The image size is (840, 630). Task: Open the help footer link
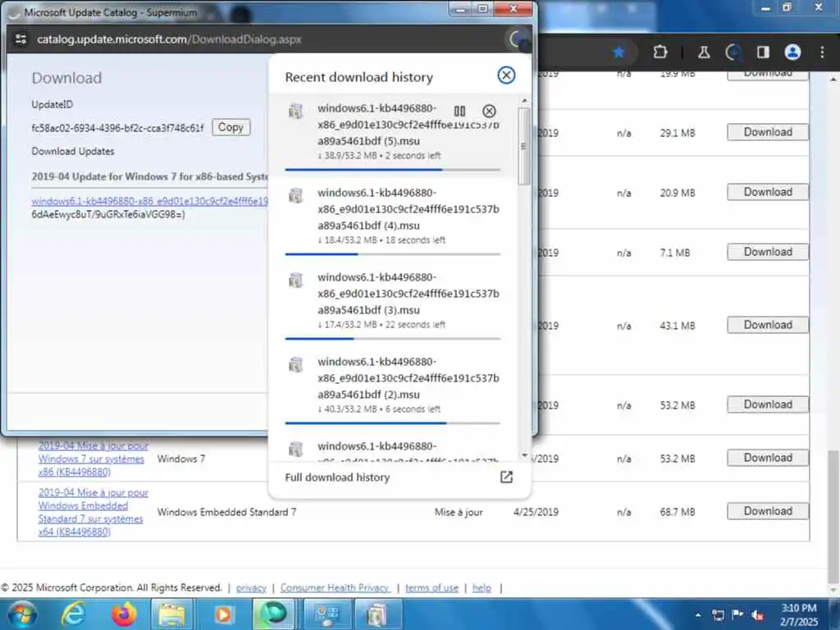click(482, 587)
